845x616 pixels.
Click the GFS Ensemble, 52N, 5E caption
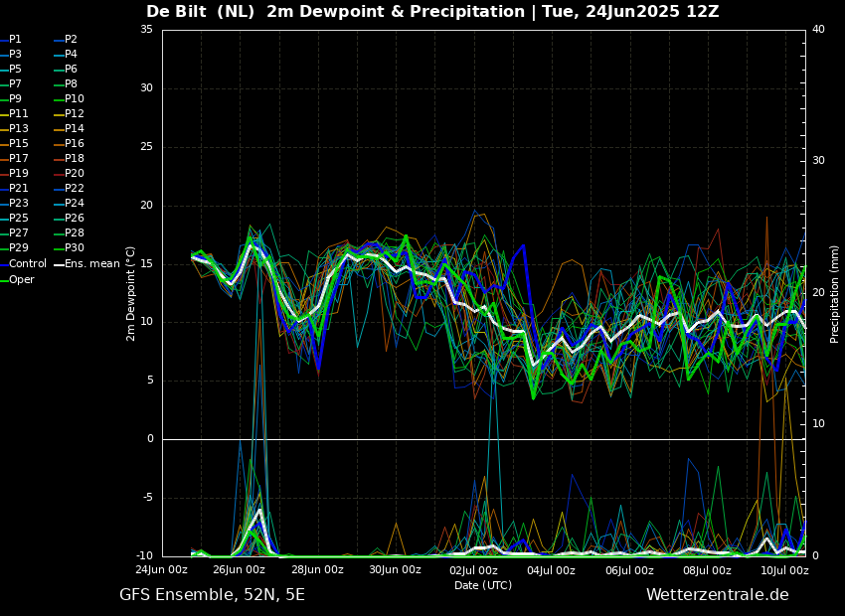(212, 595)
